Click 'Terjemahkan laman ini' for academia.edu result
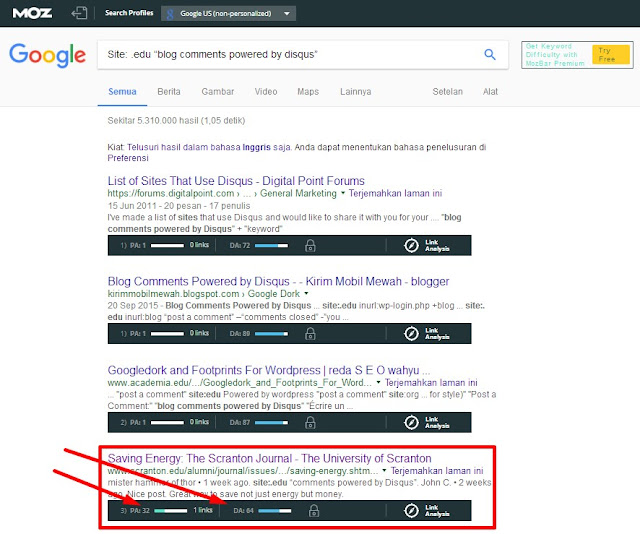Viewport: 640px width, 534px height. [x=431, y=383]
